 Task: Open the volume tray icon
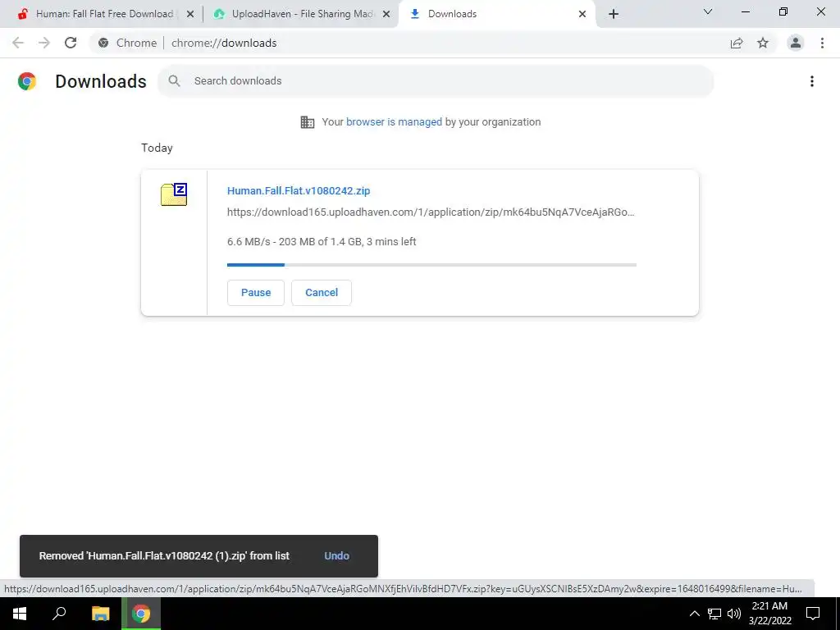click(x=734, y=614)
